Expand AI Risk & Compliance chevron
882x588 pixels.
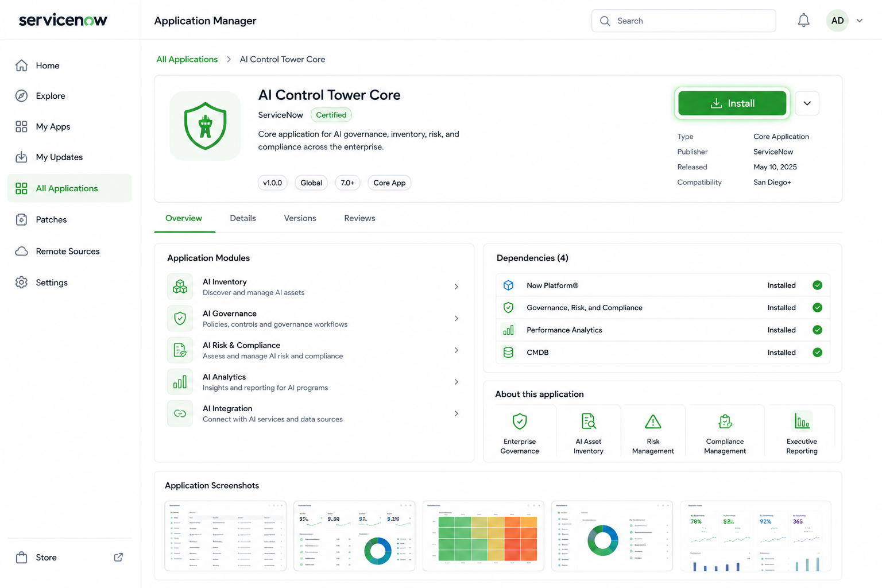(457, 350)
